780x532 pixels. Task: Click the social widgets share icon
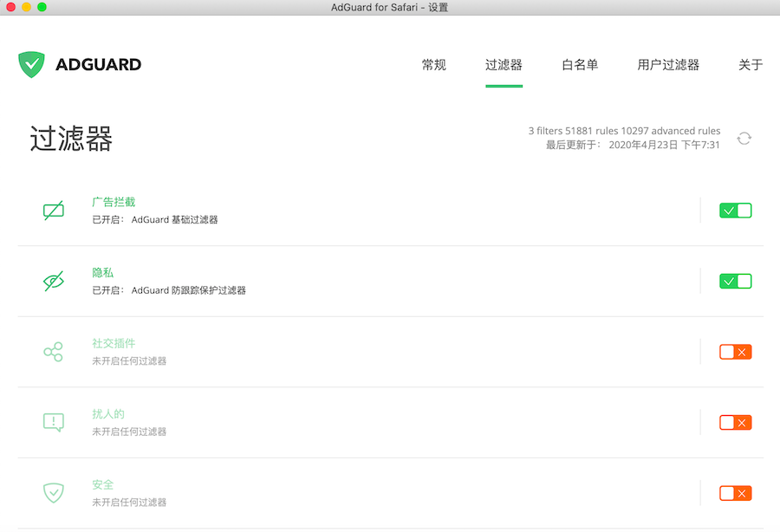(53, 352)
